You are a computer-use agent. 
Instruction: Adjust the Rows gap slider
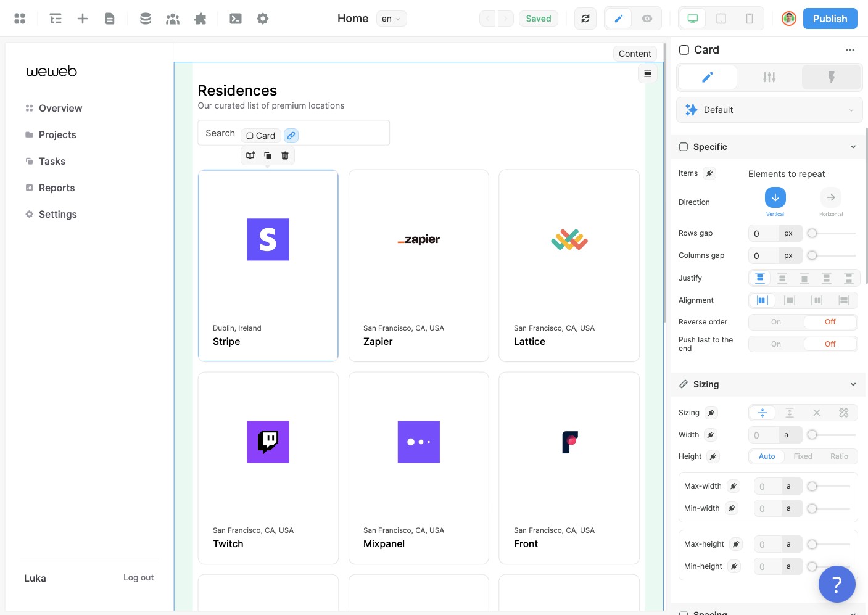point(832,233)
